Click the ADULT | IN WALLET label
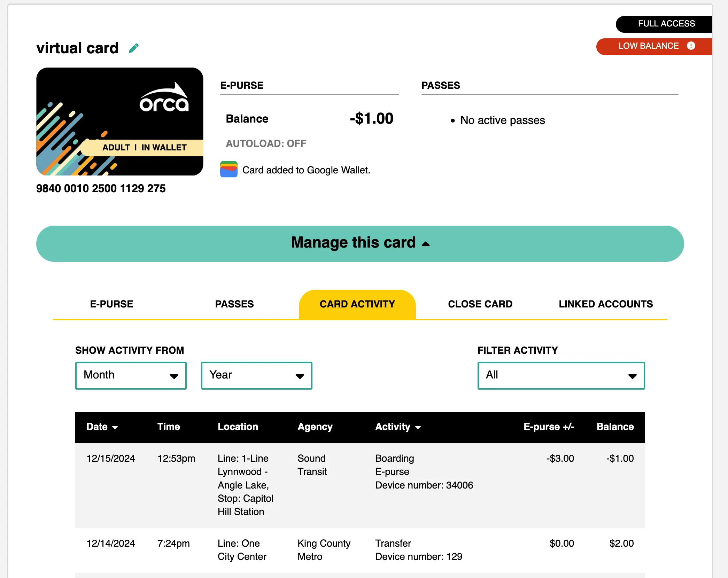 144,148
